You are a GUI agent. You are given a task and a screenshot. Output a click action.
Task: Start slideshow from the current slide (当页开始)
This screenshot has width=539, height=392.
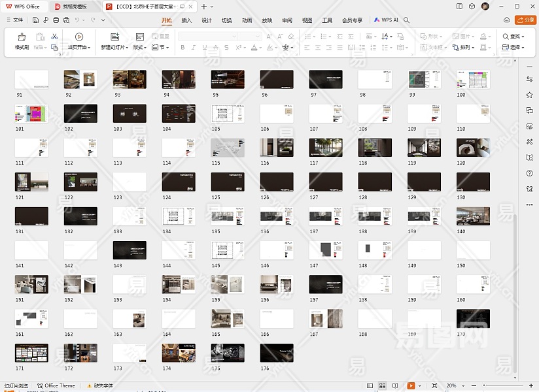pos(79,37)
